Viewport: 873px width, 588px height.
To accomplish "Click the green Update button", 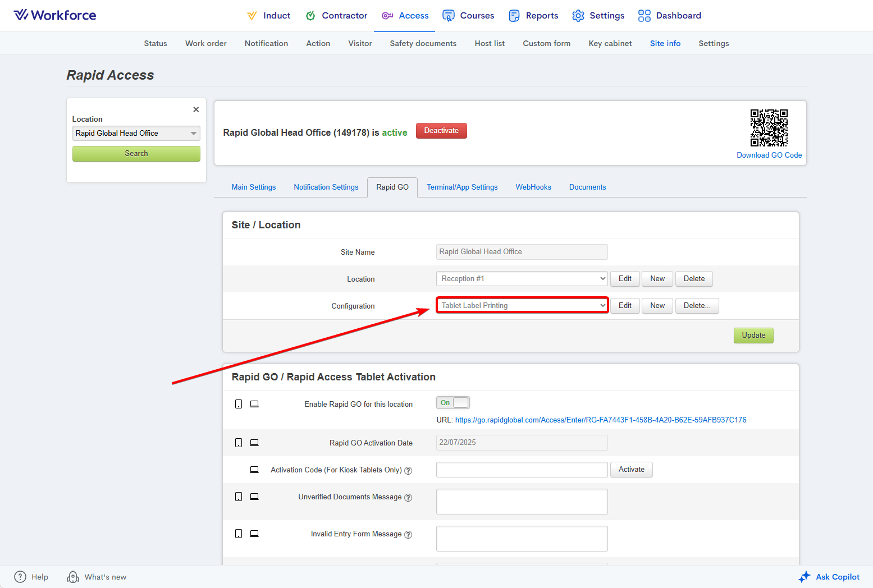I will pos(753,336).
